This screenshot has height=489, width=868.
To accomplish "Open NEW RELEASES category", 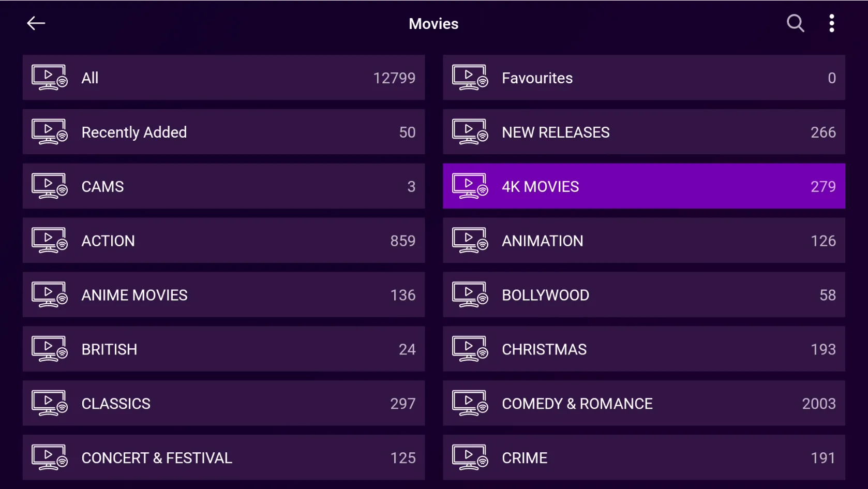I will 644,132.
